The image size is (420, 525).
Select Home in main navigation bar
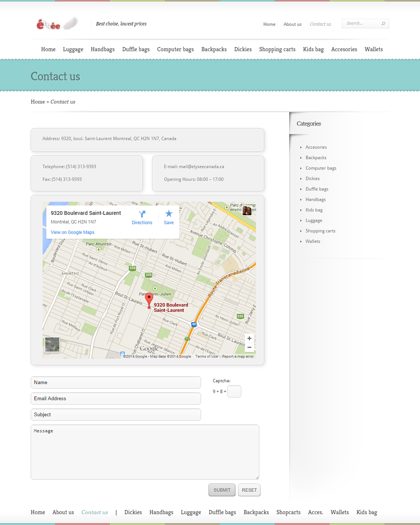coord(48,49)
